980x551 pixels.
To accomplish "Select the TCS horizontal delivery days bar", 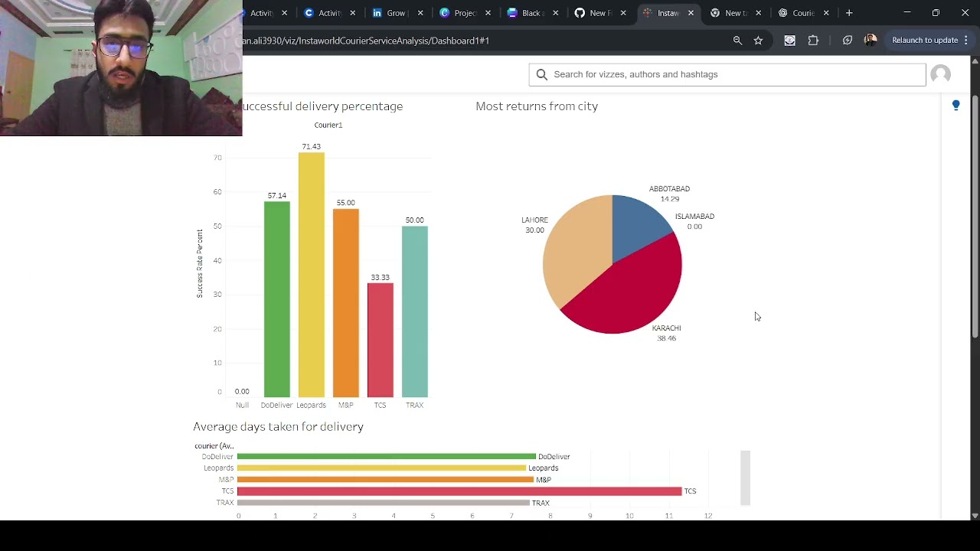I will click(x=459, y=491).
